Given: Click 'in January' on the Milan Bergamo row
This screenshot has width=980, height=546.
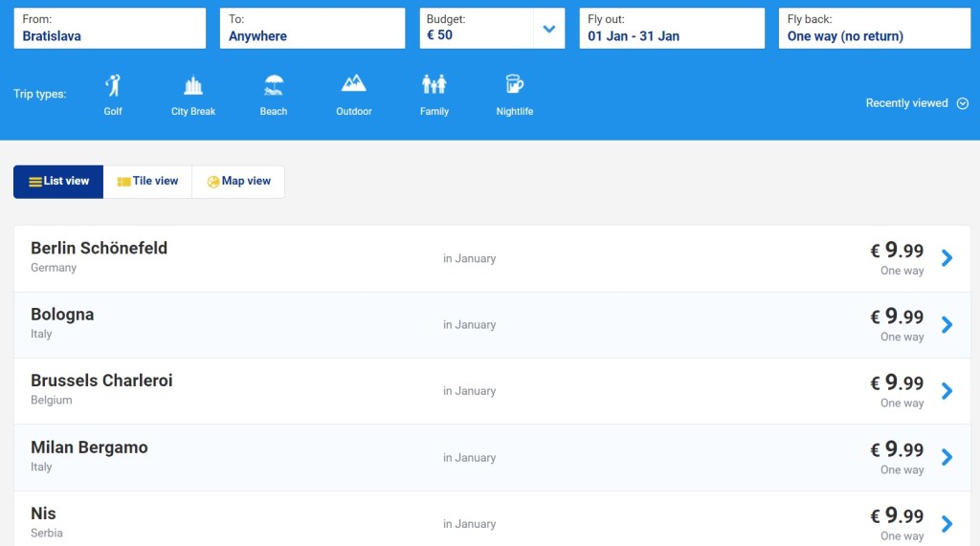Looking at the screenshot, I should point(469,458).
